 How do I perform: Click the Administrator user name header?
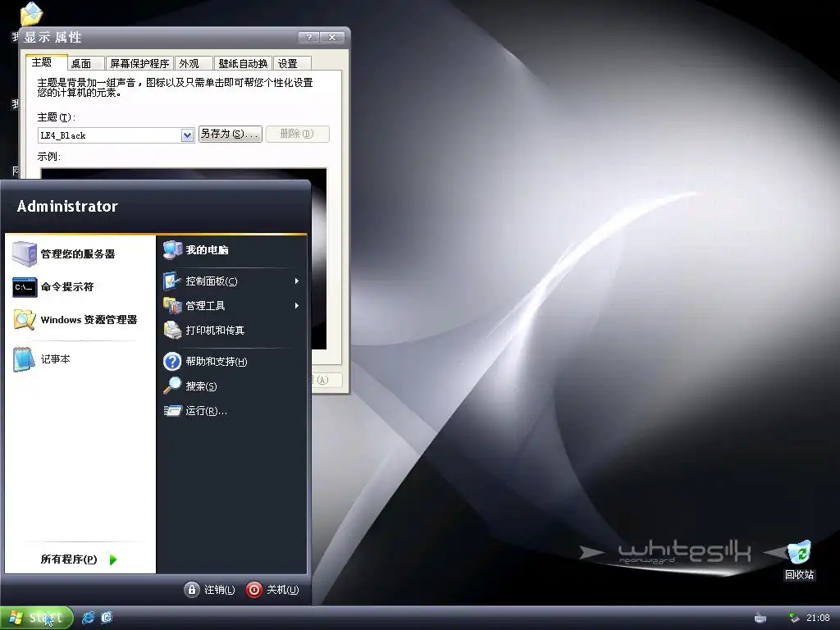[x=67, y=206]
